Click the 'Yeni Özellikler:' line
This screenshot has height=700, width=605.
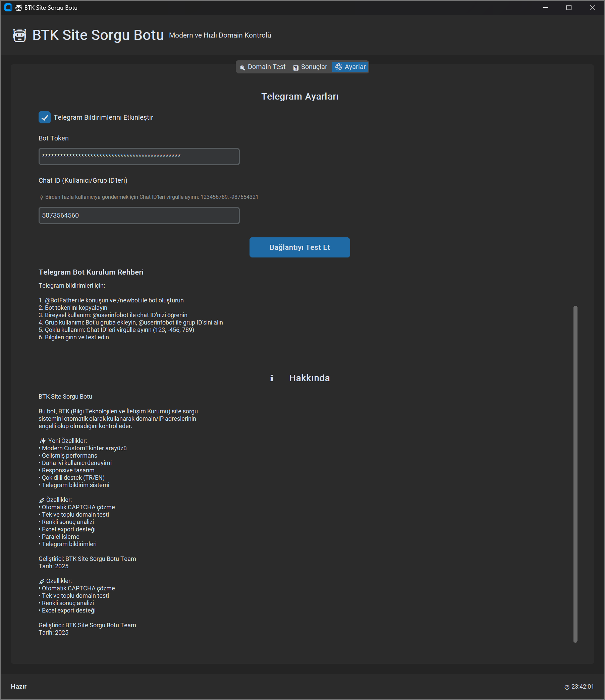tap(63, 441)
